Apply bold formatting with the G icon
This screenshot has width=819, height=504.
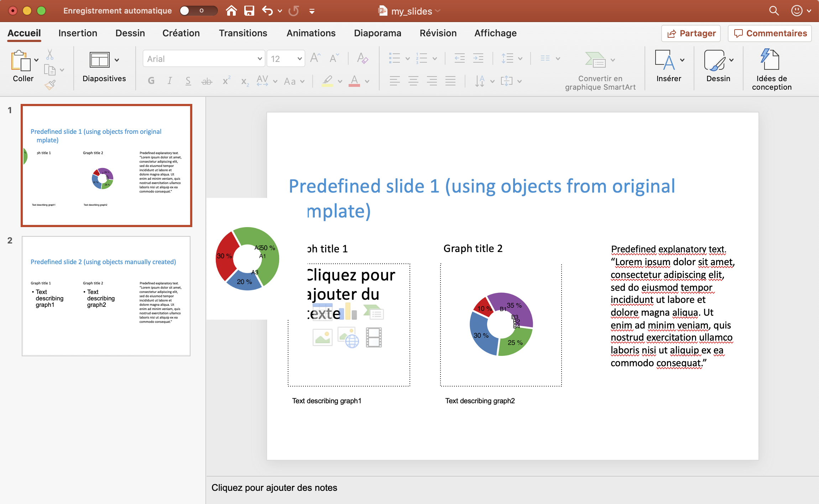tap(151, 80)
